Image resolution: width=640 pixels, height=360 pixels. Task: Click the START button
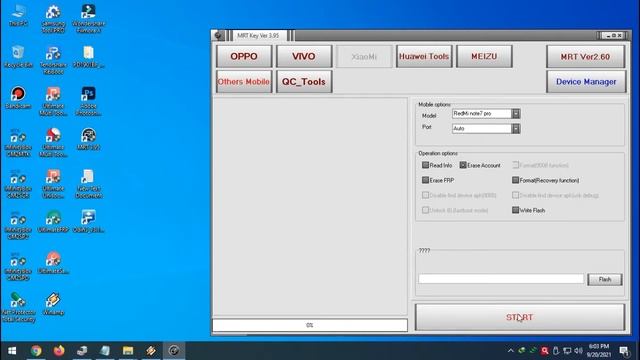point(520,317)
